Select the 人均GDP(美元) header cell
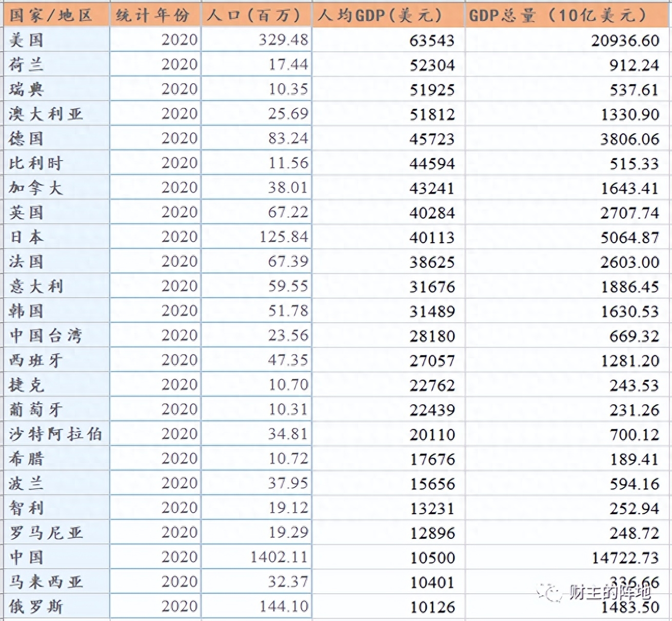Screen dimensions: 672x621 tap(380, 15)
